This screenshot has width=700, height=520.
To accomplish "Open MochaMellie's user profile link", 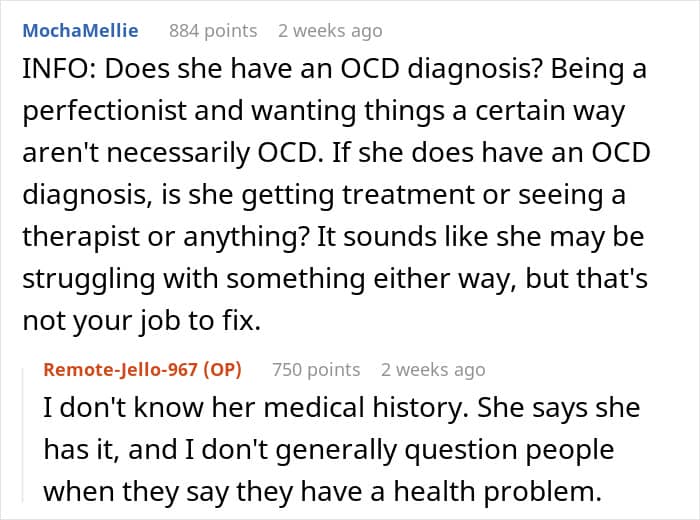I will click(80, 30).
